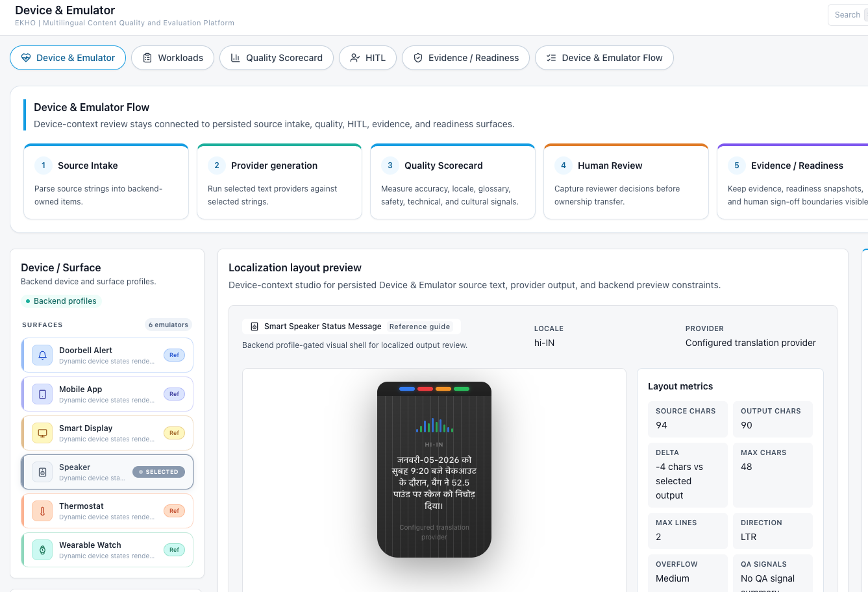Image resolution: width=868 pixels, height=592 pixels.
Task: Click the Ref badge on Mobile App
Action: 174,394
